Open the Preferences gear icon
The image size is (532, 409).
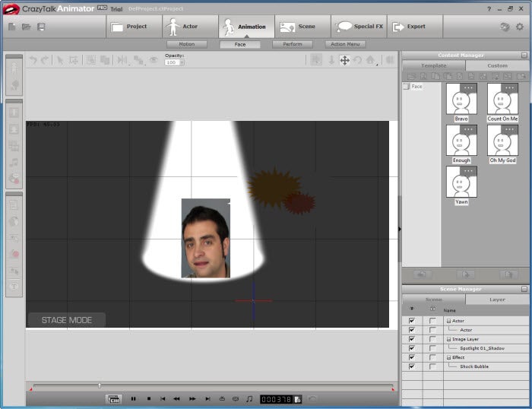pyautogui.click(x=520, y=27)
